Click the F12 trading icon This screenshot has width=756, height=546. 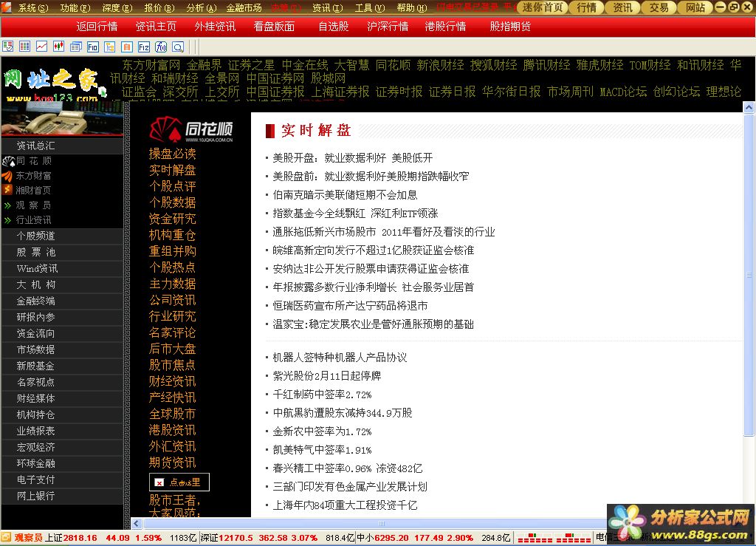point(144,47)
